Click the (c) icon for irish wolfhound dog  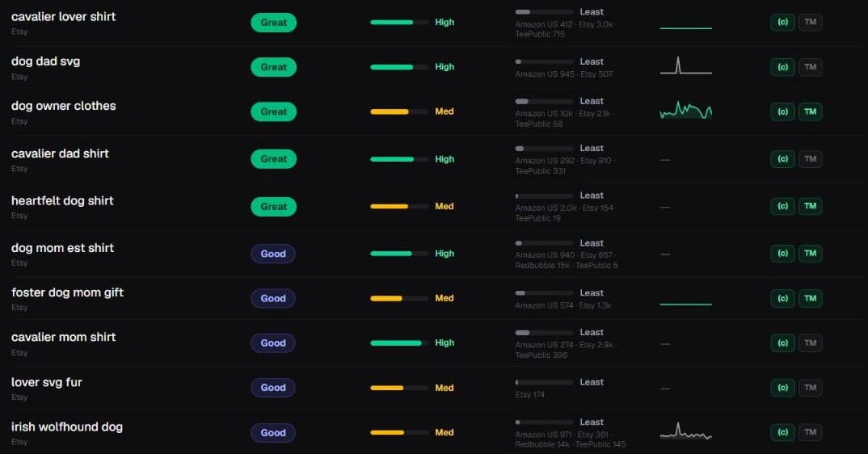(x=783, y=432)
